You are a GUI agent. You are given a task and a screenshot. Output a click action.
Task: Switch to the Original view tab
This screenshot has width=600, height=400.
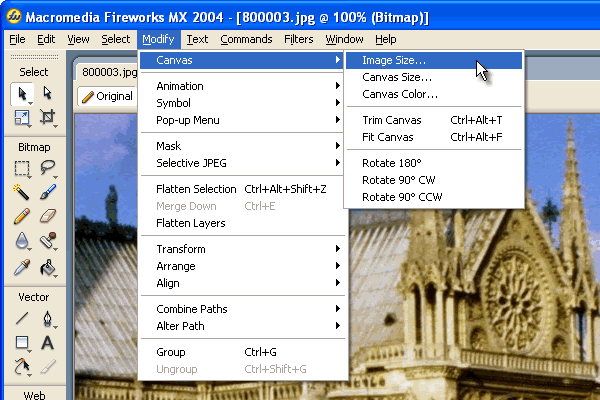[x=108, y=96]
